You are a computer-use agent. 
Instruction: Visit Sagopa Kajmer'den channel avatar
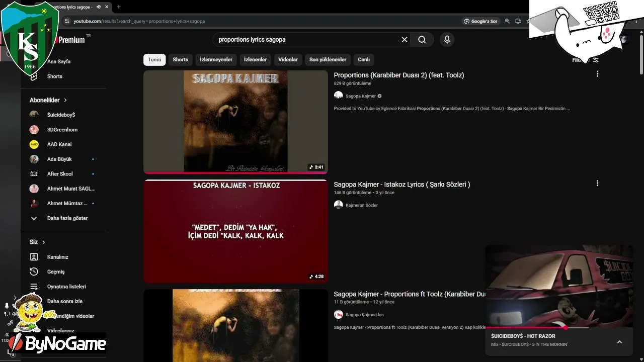click(x=339, y=314)
